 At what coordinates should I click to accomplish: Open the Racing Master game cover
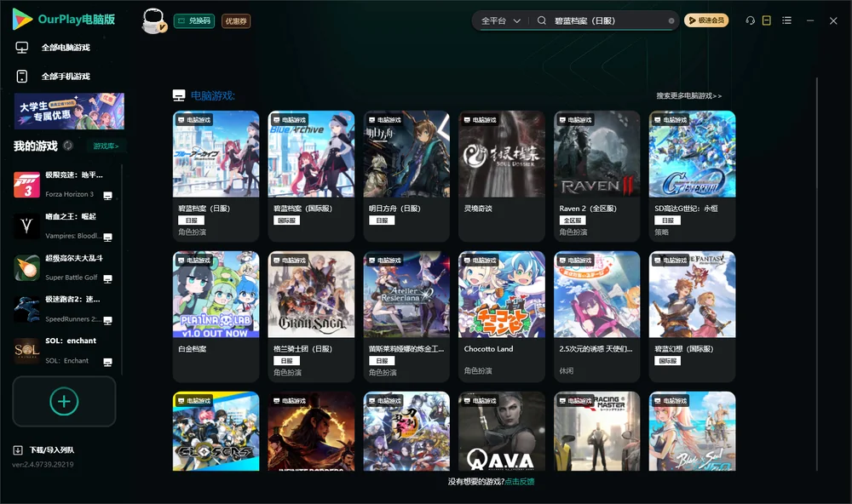click(597, 432)
